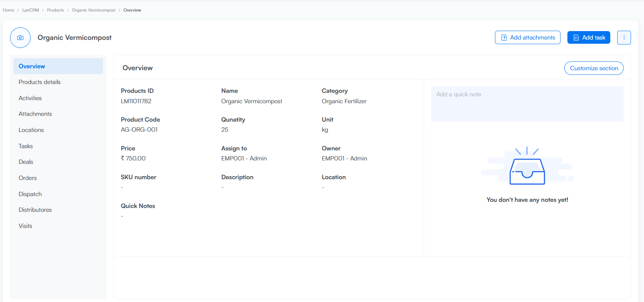Click the Products breadcrumb link
644x302 pixels.
(x=56, y=10)
